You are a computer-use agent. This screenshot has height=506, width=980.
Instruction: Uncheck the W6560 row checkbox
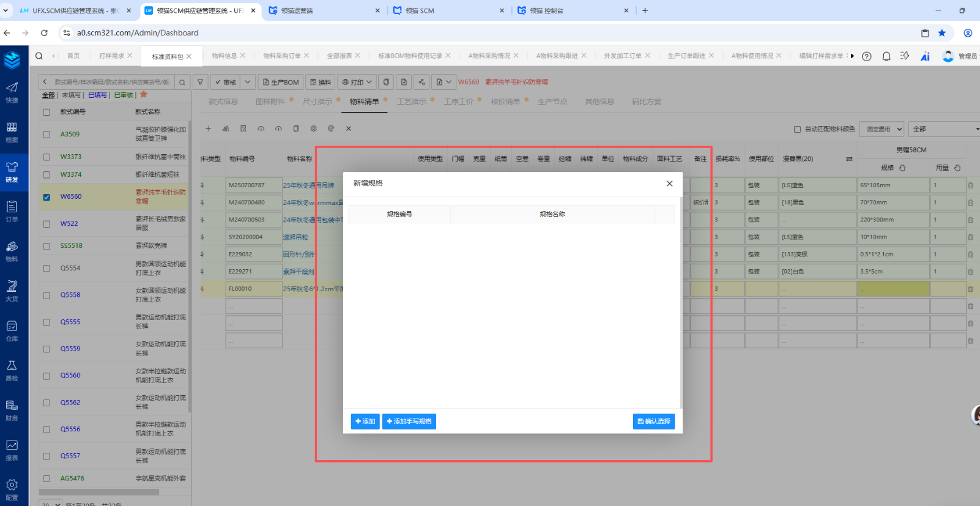tap(46, 197)
